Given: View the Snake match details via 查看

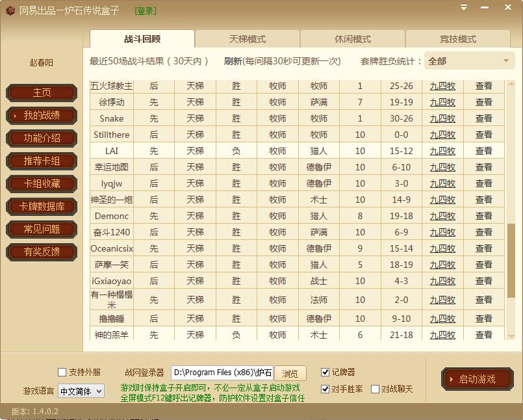Looking at the screenshot, I should coord(483,118).
